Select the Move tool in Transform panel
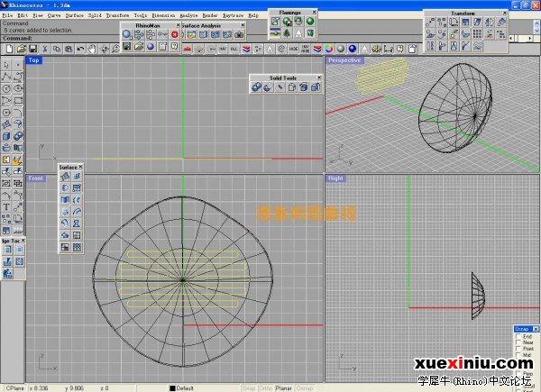This screenshot has width=541, height=392. tap(430, 23)
